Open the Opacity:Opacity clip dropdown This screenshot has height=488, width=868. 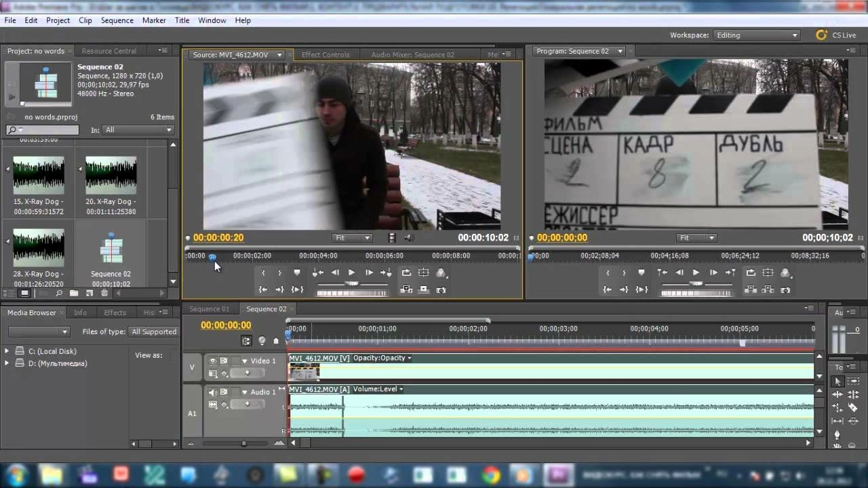click(x=410, y=358)
